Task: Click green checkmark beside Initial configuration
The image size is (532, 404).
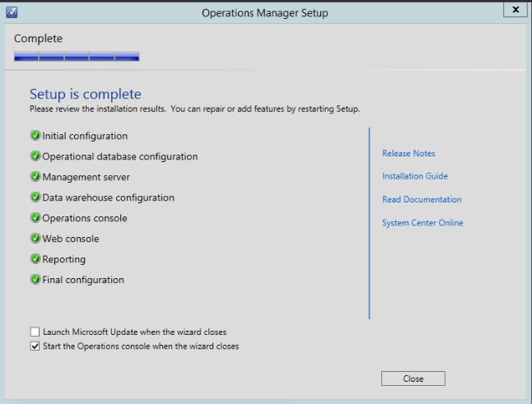Action: click(35, 136)
